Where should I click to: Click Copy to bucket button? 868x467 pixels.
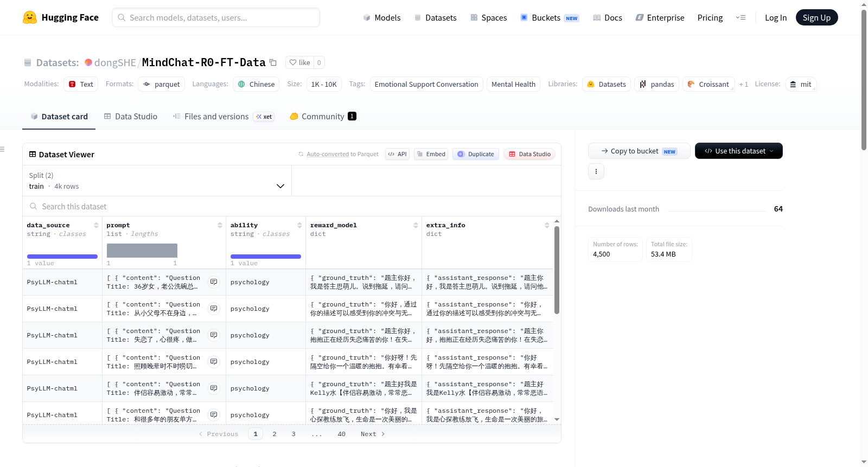[x=639, y=151]
